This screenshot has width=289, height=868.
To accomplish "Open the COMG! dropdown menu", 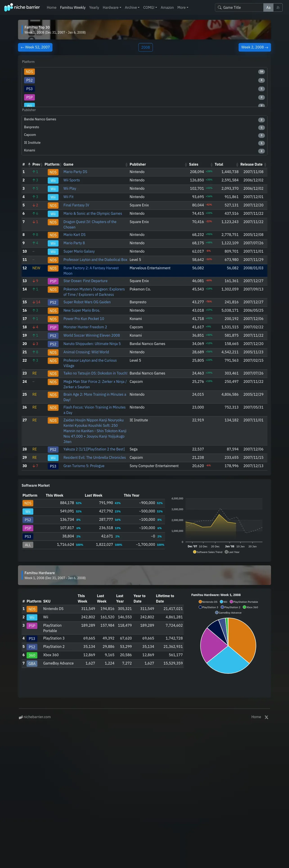I will tap(150, 7).
